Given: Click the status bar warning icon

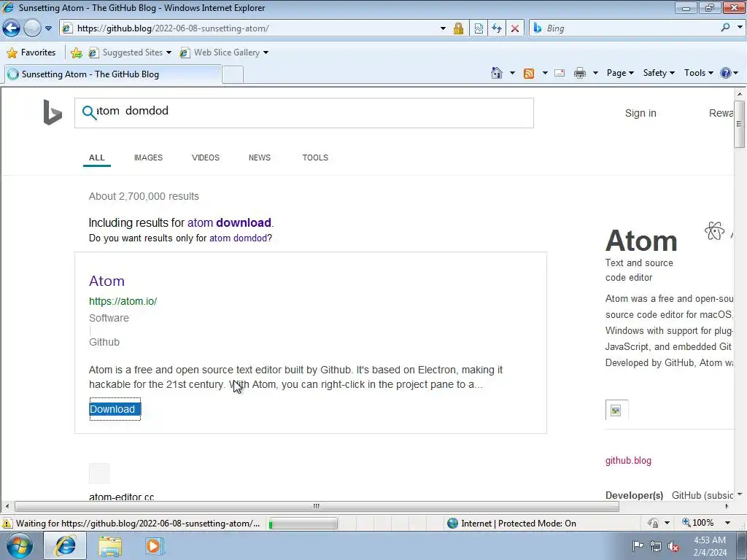Looking at the screenshot, I should tap(7, 524).
